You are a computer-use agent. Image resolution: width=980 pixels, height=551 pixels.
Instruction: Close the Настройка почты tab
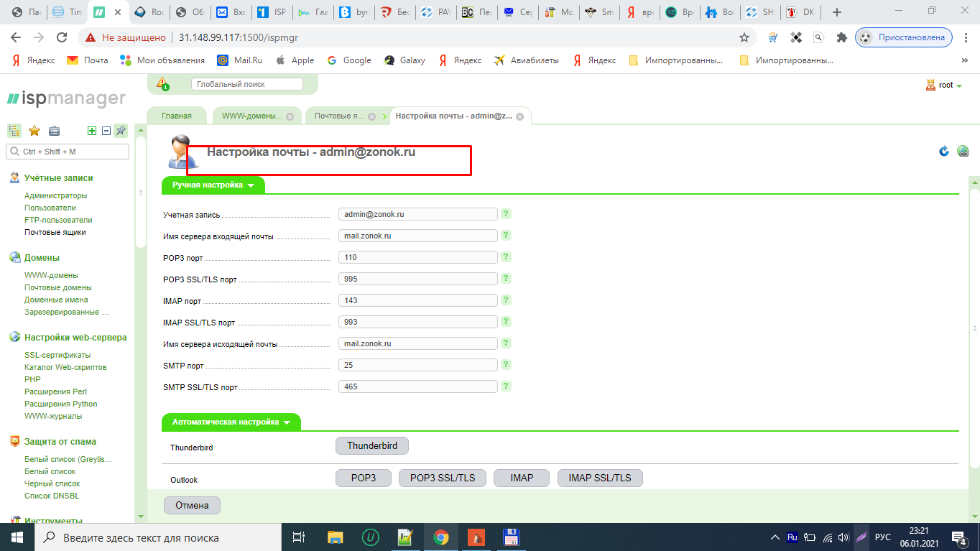[x=519, y=116]
